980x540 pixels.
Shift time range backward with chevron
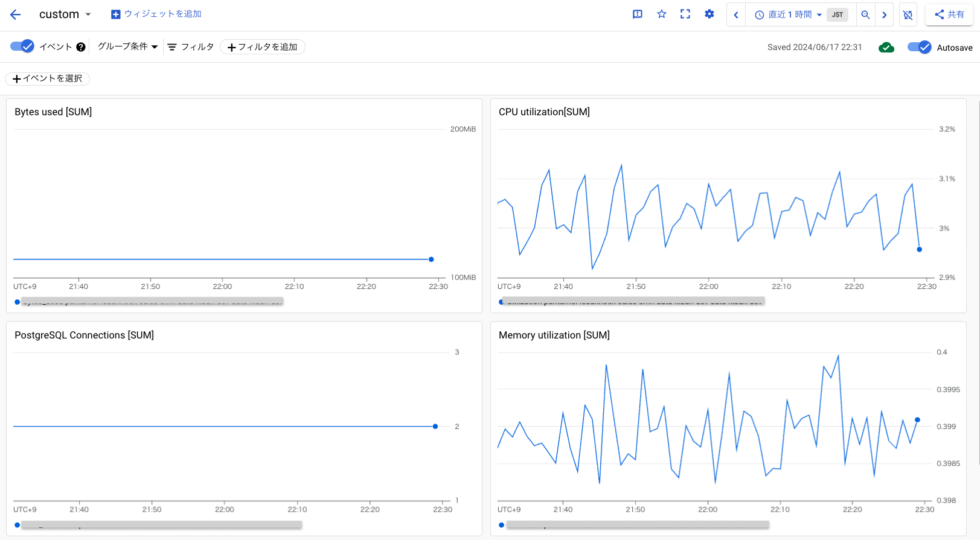pos(736,15)
